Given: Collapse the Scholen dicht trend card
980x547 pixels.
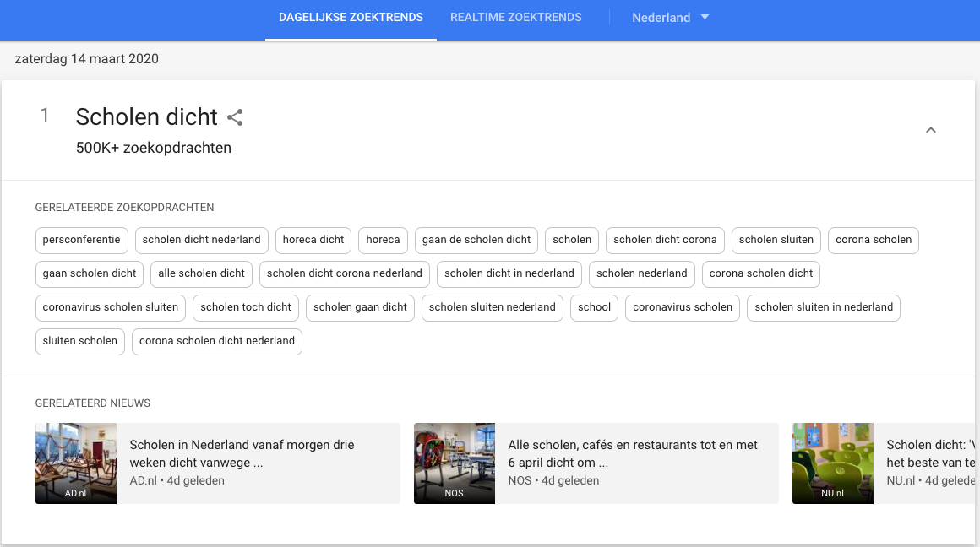Looking at the screenshot, I should click(931, 130).
